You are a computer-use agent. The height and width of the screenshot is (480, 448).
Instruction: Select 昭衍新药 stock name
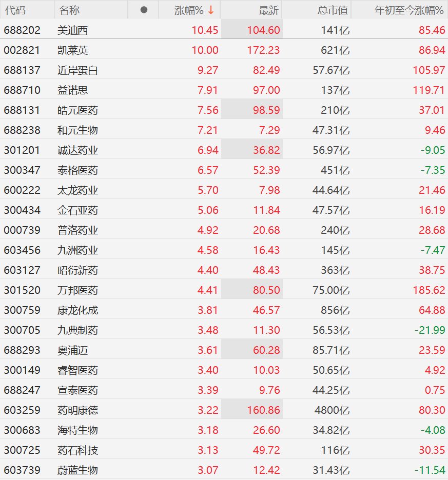pos(77,270)
